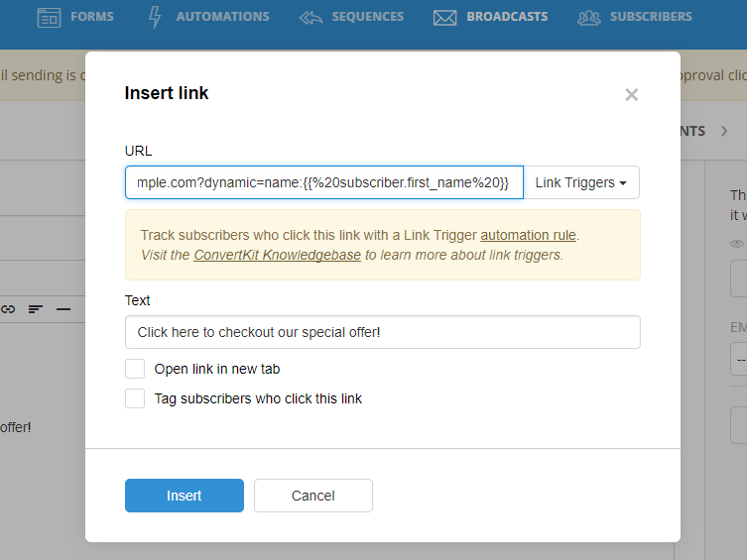This screenshot has height=560, width=747.
Task: Expand the Link Triggers dropdown
Action: 581,182
